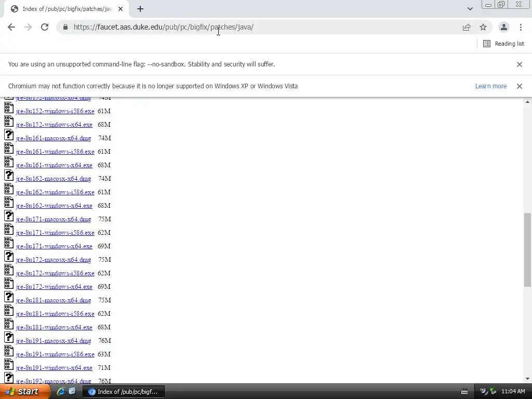The width and height of the screenshot is (532, 399).
Task: Download jre-8u172-windows-x64.exe
Action: (x=54, y=287)
